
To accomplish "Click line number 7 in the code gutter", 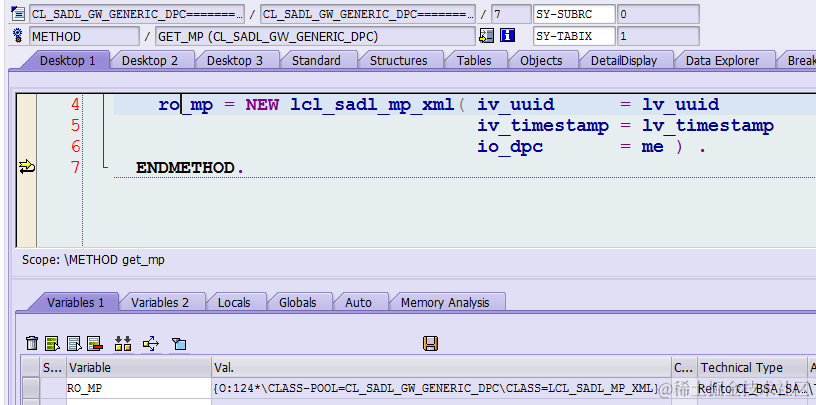I will click(75, 167).
